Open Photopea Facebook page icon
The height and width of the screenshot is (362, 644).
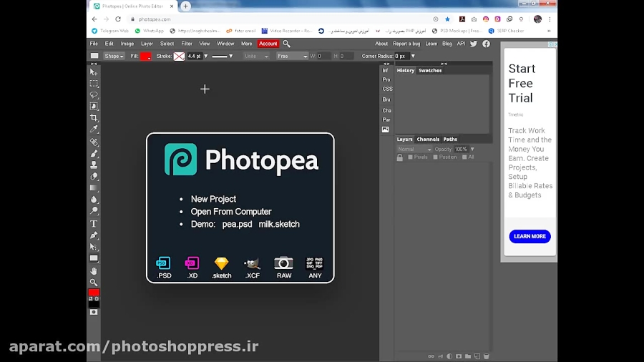click(486, 44)
